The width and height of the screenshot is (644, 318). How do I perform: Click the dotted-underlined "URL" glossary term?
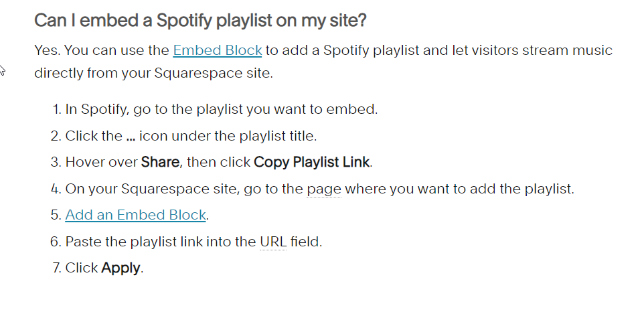tap(273, 242)
